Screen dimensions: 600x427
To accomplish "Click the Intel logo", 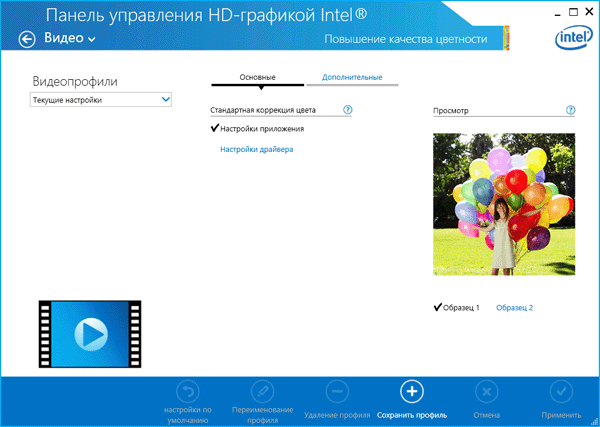I will pyautogui.click(x=574, y=37).
